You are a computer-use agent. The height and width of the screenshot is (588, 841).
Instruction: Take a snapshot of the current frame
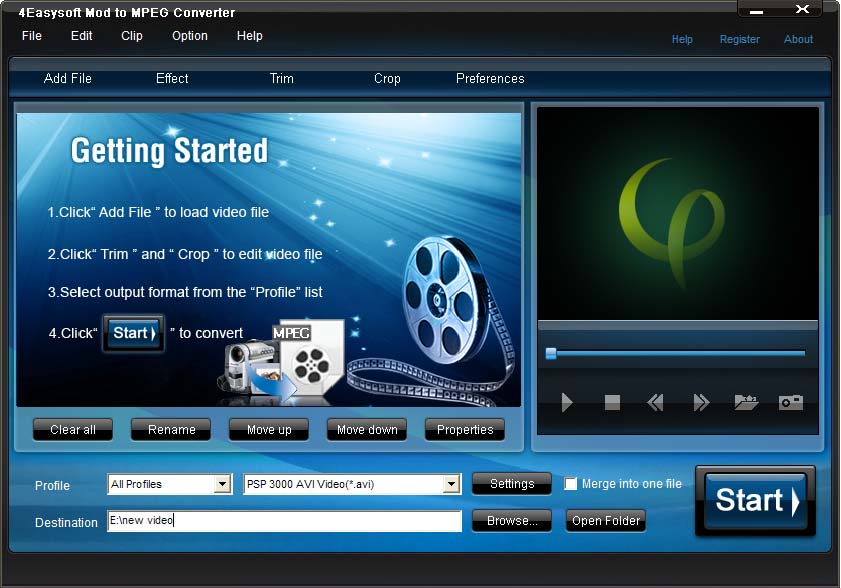pyautogui.click(x=790, y=402)
